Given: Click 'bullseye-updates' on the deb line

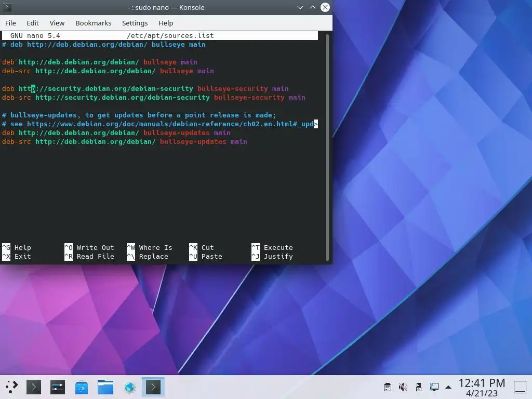Looking at the screenshot, I should point(177,132).
